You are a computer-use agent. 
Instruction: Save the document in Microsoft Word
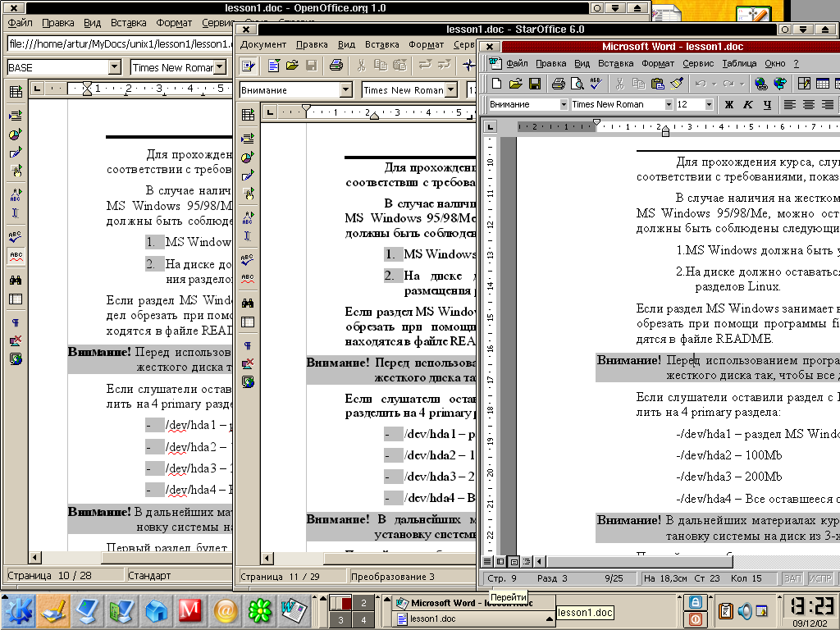click(x=534, y=84)
